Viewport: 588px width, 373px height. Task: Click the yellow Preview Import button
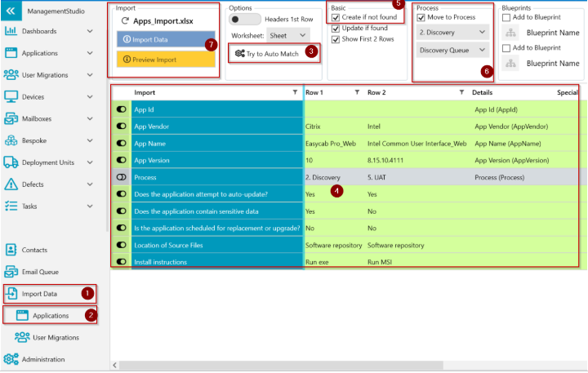(166, 60)
